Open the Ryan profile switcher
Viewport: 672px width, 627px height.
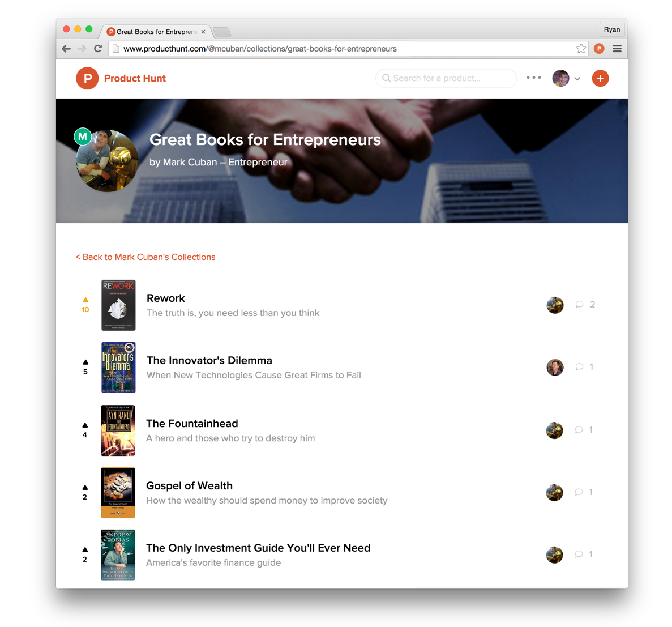(x=611, y=29)
